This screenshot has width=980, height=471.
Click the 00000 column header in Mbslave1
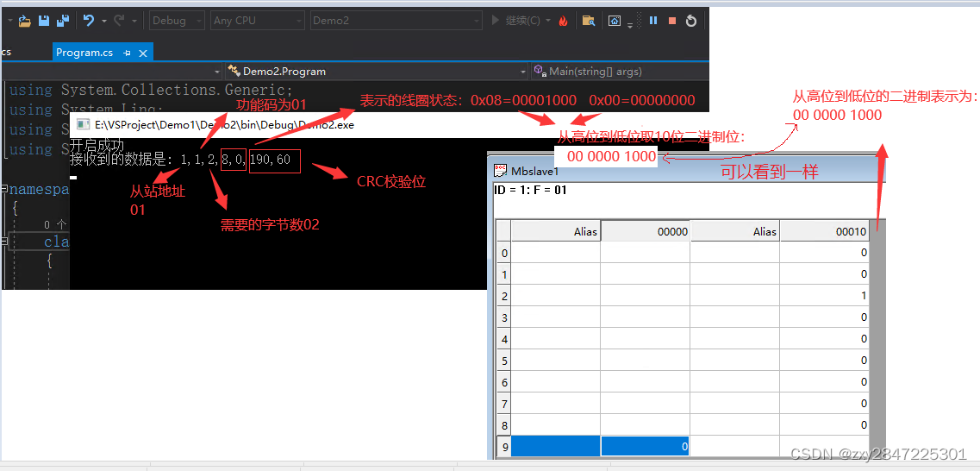[x=645, y=231]
